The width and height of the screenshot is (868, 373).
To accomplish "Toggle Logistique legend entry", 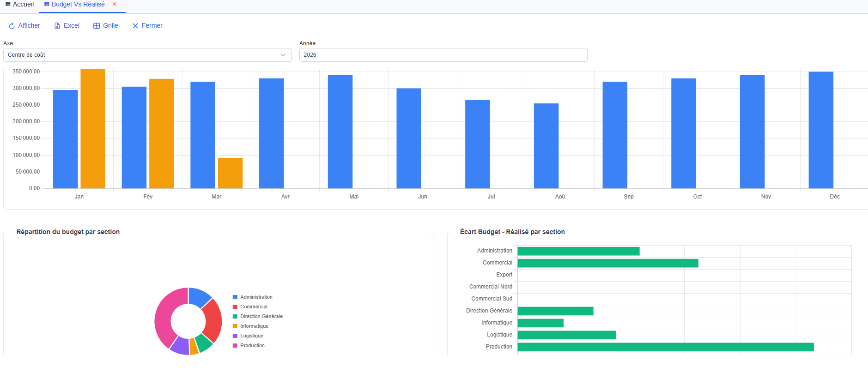I will point(252,336).
